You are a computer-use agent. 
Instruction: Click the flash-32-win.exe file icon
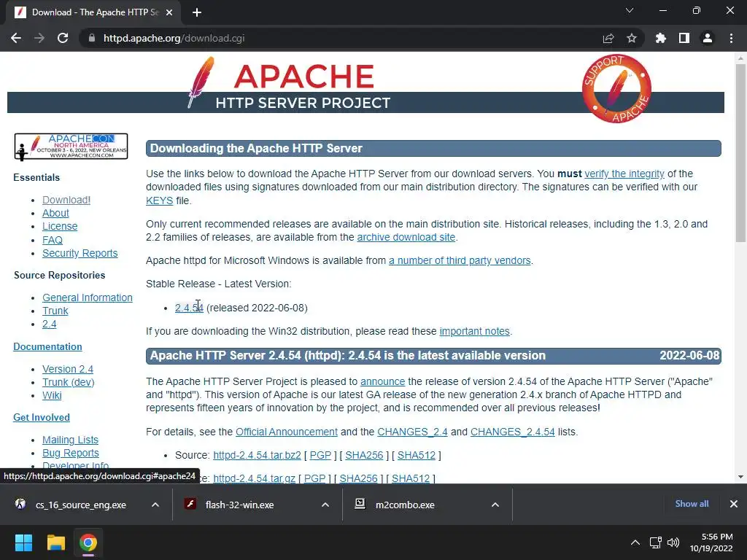click(x=190, y=504)
